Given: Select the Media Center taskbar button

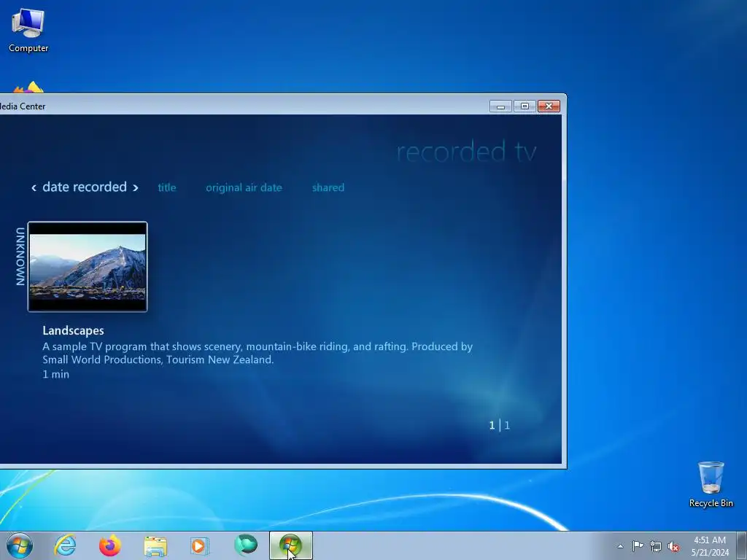Looking at the screenshot, I should coord(290,545).
